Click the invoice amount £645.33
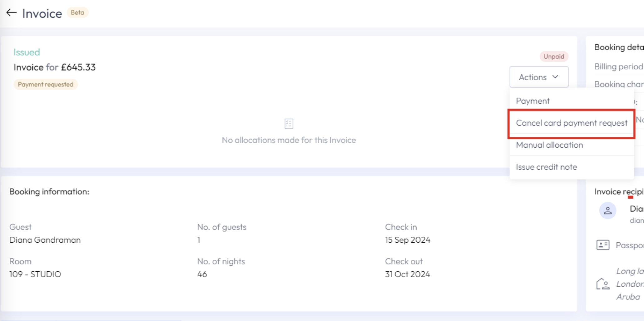The width and height of the screenshot is (644, 321). [x=78, y=67]
